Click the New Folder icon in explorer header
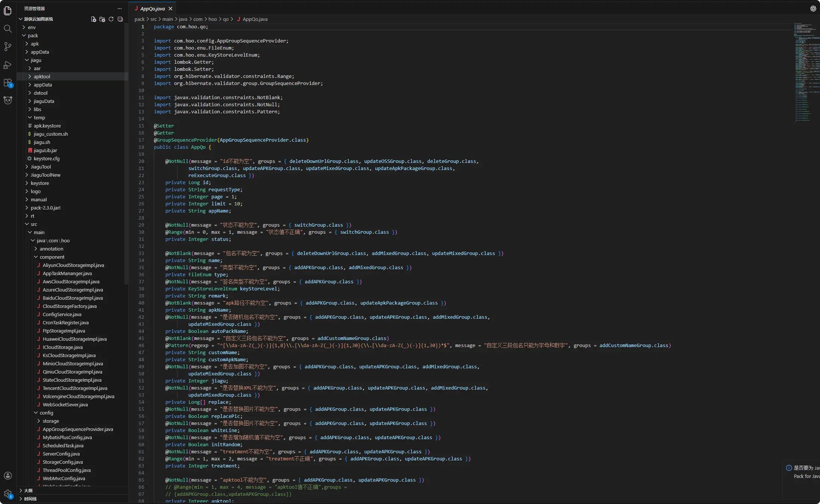This screenshot has width=820, height=504. [x=102, y=19]
